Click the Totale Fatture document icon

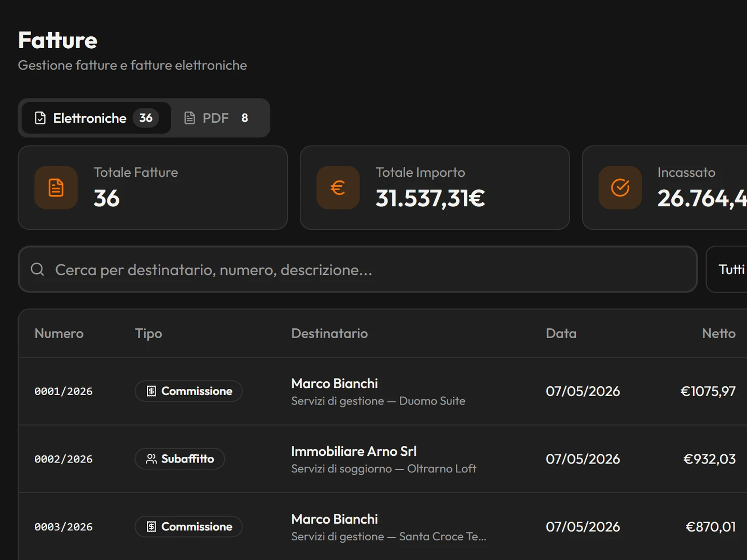[x=56, y=188]
